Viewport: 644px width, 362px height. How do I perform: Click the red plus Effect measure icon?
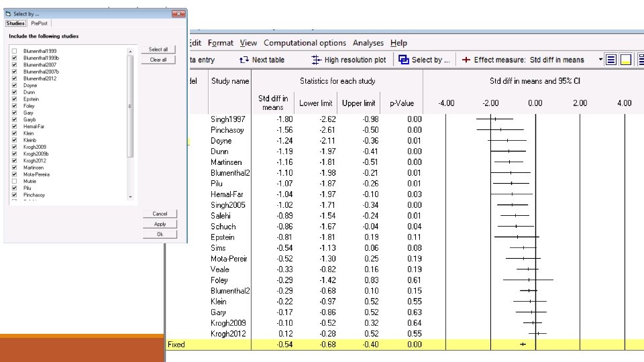[466, 60]
